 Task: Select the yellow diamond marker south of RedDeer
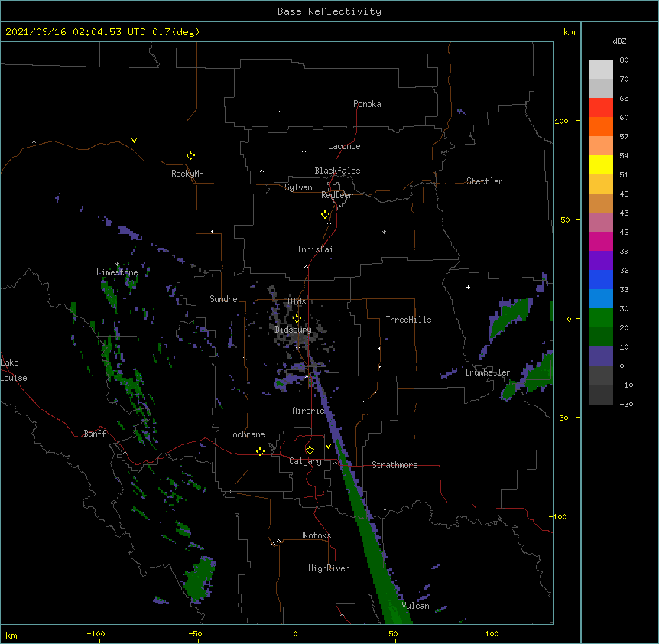pos(326,215)
